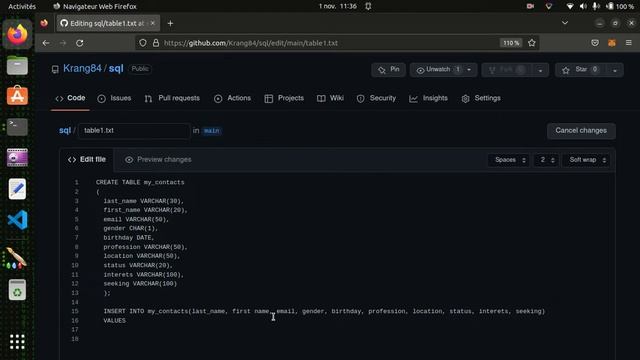Click the sql breadcrumb link

click(65, 131)
